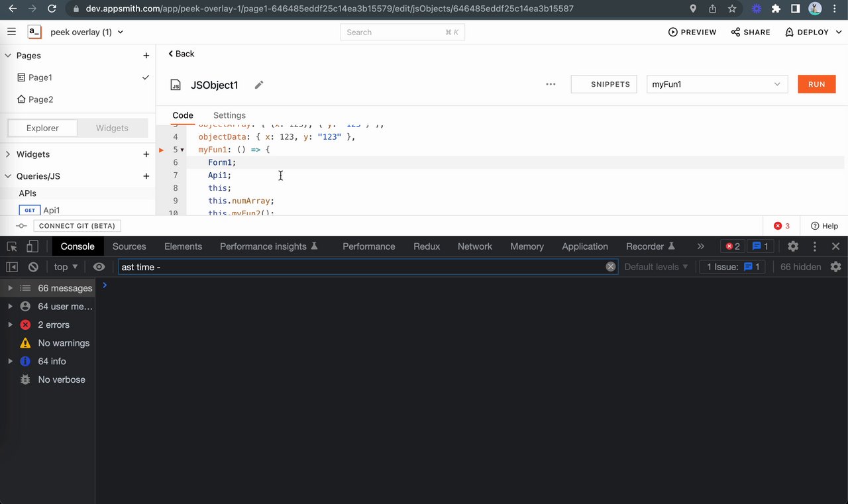848x504 pixels.
Task: Toggle live expression eye icon in console
Action: tap(99, 267)
